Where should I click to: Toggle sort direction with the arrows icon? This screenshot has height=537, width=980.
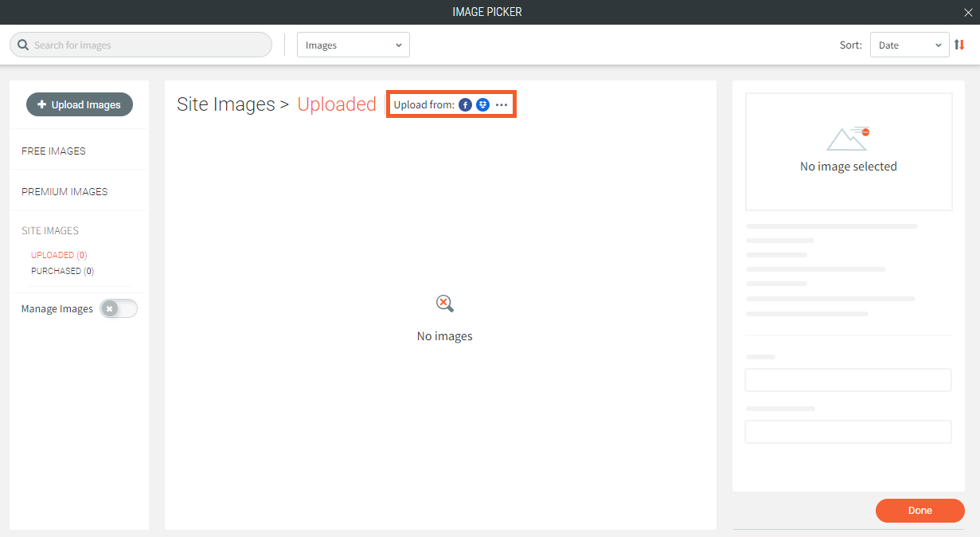click(x=959, y=45)
